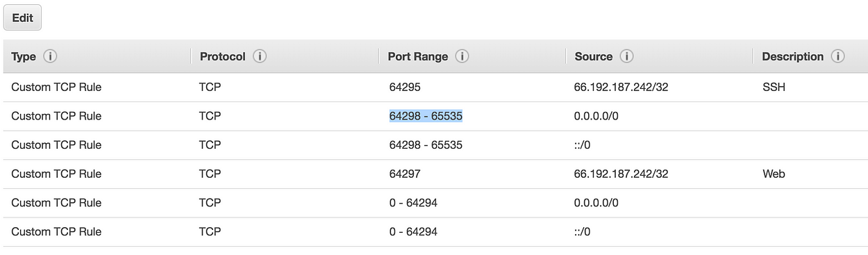This screenshot has height=255, width=868.
Task: Click the Web description cell
Action: [774, 174]
